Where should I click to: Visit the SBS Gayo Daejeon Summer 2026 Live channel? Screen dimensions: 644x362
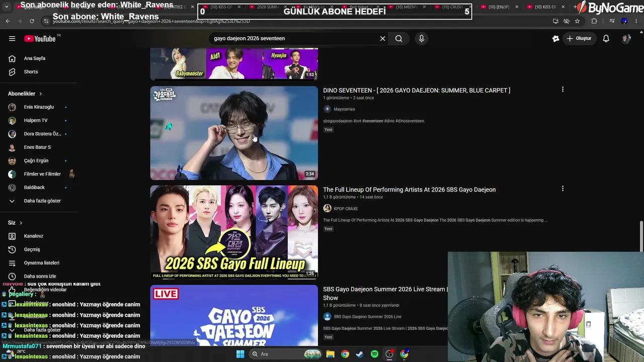[x=367, y=317]
